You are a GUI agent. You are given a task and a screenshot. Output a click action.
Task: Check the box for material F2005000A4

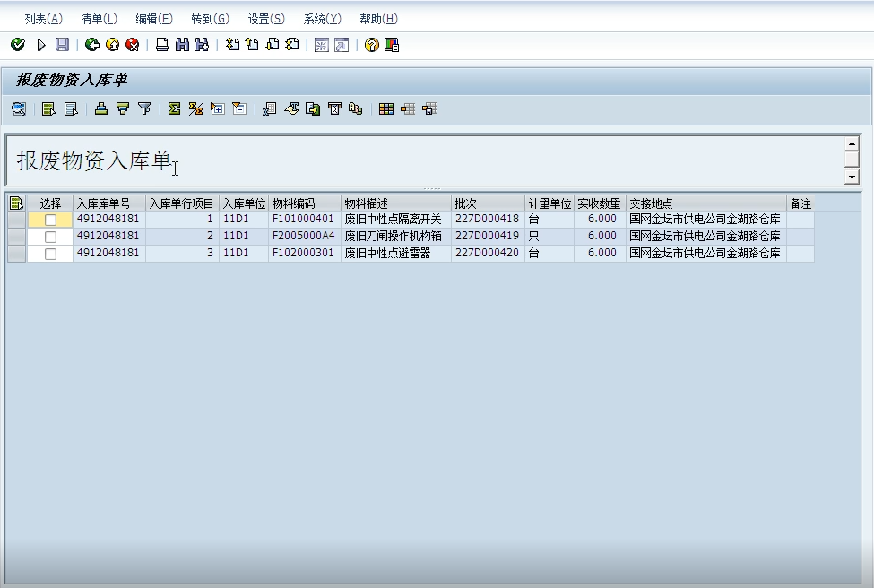click(x=50, y=237)
